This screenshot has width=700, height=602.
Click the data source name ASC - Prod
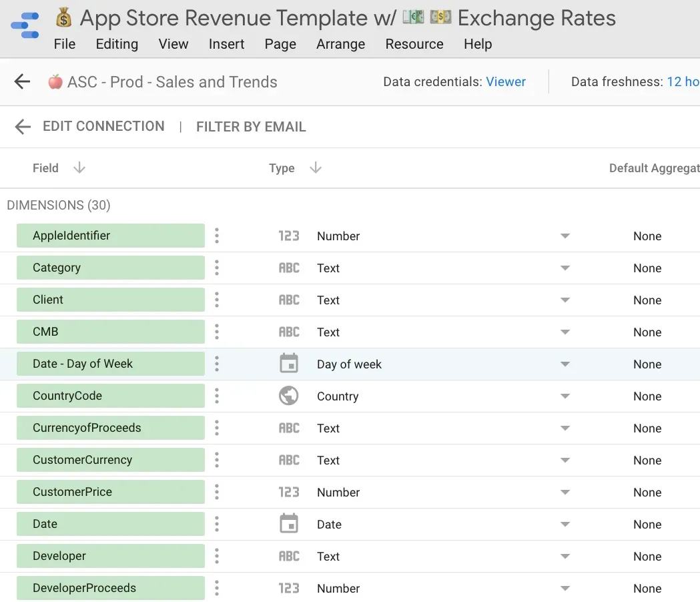click(x=172, y=82)
